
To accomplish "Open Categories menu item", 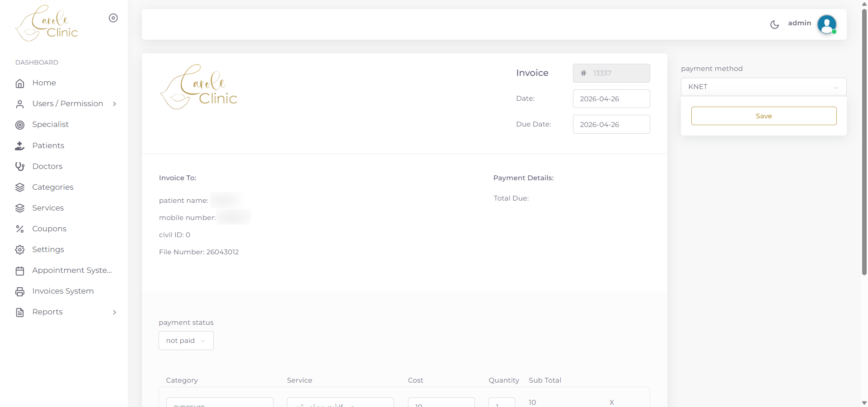I will click(x=53, y=187).
